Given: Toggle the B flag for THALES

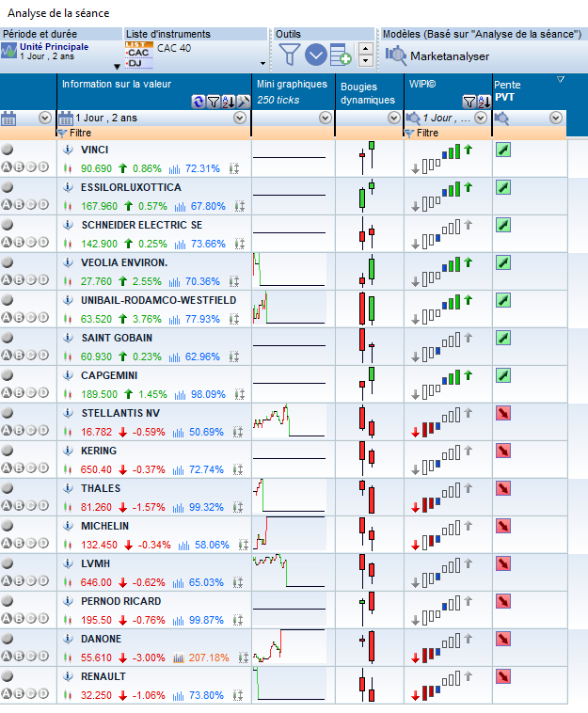Looking at the screenshot, I should click(x=19, y=506).
